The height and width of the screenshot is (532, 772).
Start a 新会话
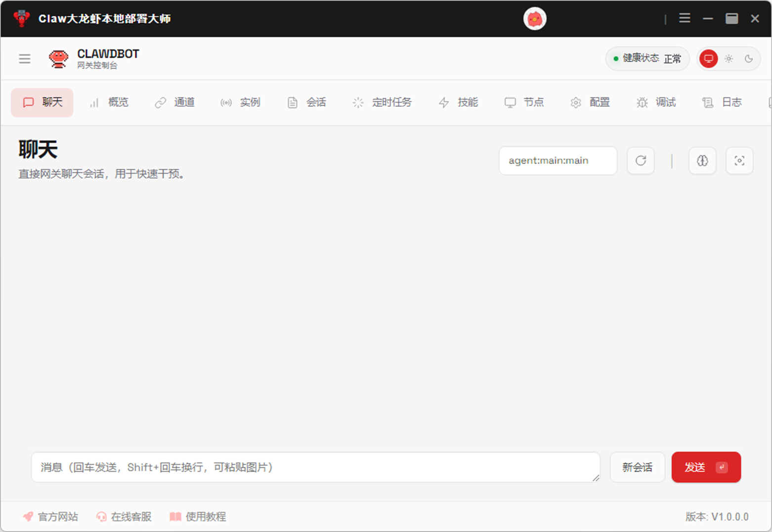pyautogui.click(x=638, y=467)
